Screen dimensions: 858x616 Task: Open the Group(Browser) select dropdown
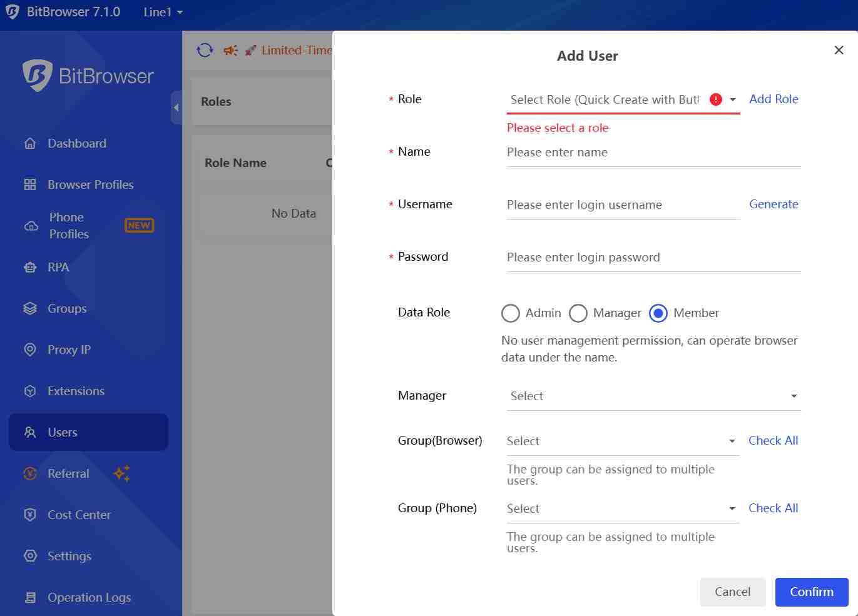[622, 441]
